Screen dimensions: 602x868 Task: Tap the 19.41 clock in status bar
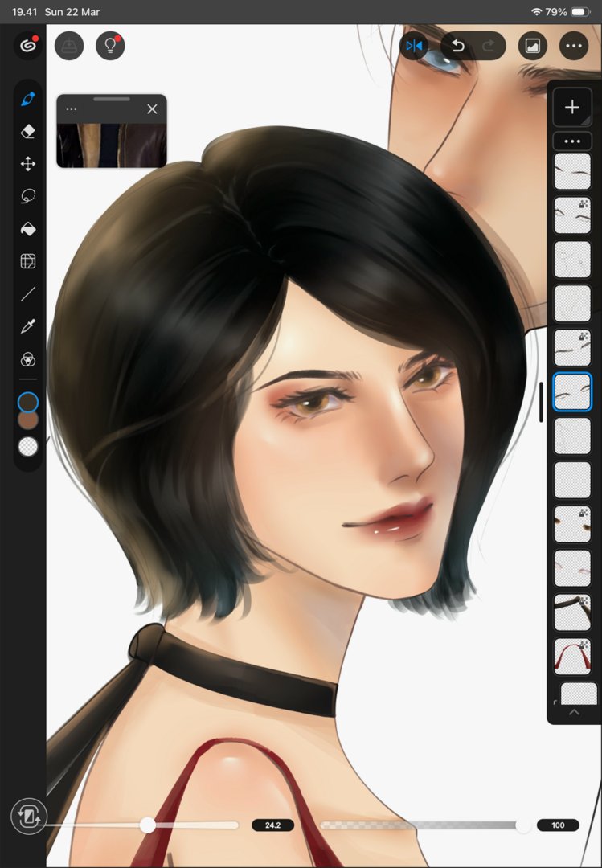[x=24, y=11]
